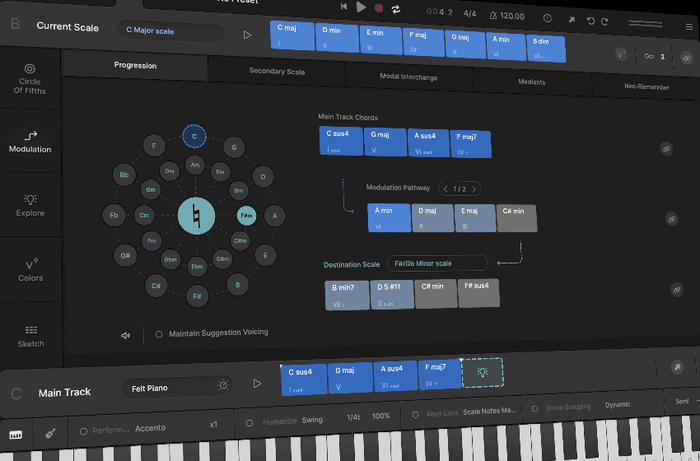Screen dimensions: 700x461
Task: Click the piano keyboard view icon
Action: pyautogui.click(x=16, y=435)
